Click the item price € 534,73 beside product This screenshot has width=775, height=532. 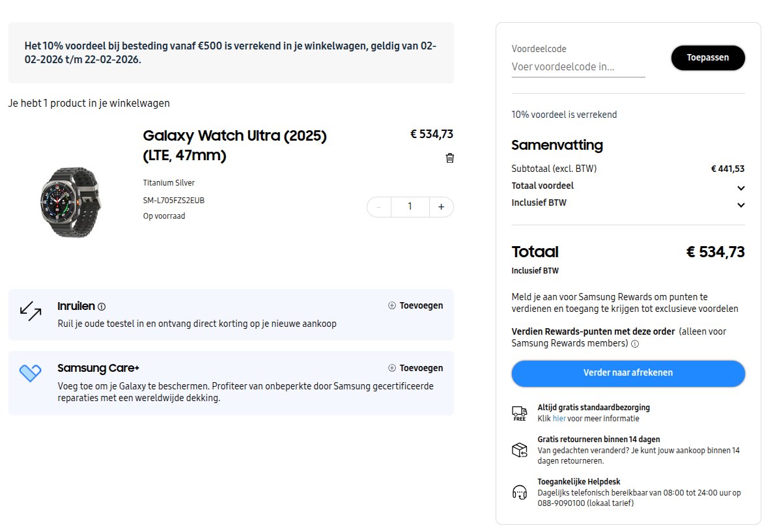tap(432, 134)
